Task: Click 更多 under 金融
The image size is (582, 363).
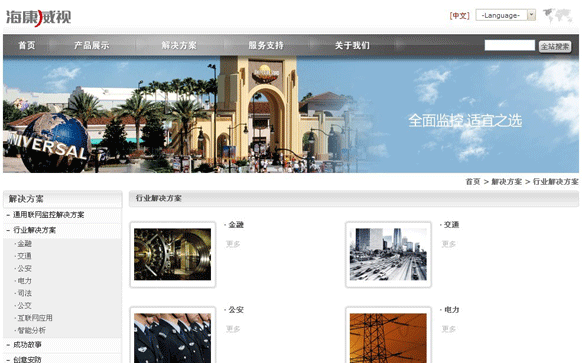Action: tap(233, 244)
